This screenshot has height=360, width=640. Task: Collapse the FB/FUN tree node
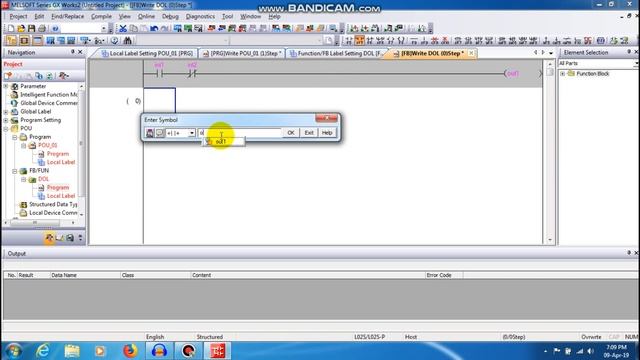[15, 171]
